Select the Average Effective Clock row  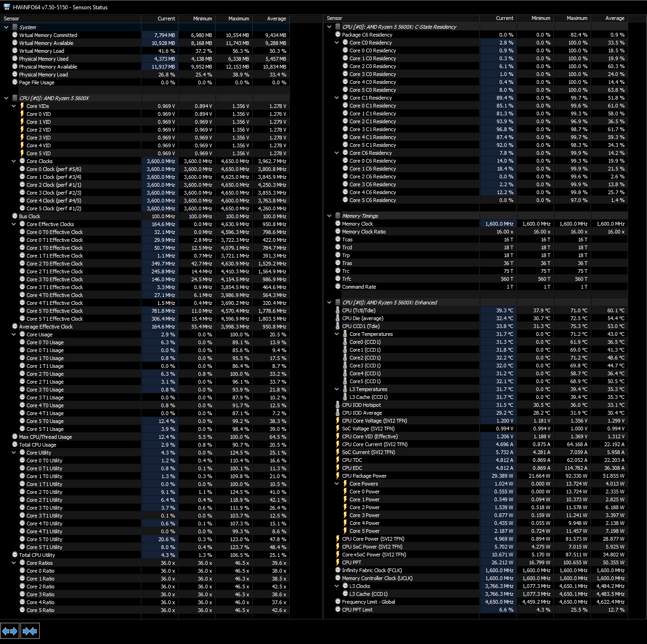[145, 327]
